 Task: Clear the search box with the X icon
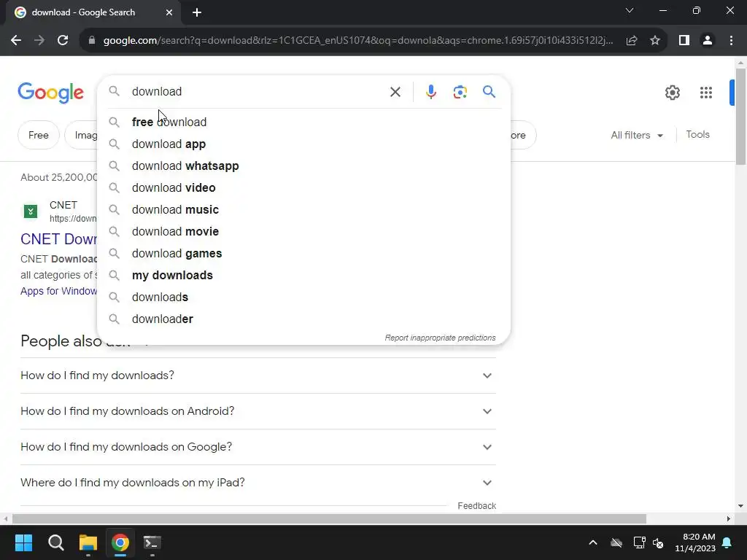click(395, 92)
